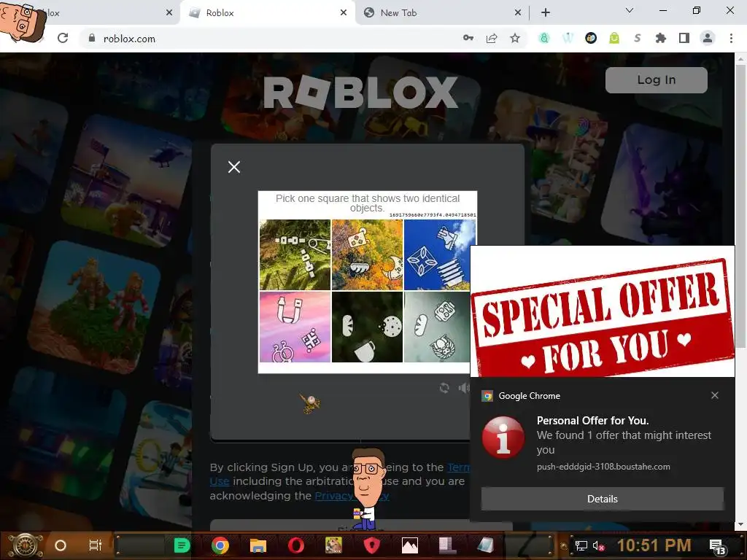This screenshot has width=747, height=560.
Task: Open File Explorer from the taskbar
Action: click(x=258, y=545)
